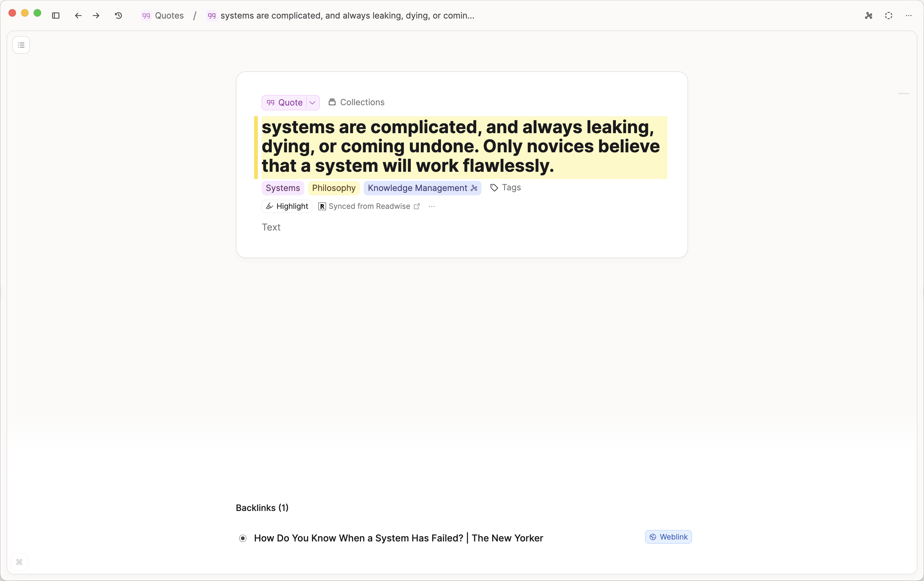Open the Knowledge Management tag
Screen dimensions: 924x581
(x=417, y=188)
